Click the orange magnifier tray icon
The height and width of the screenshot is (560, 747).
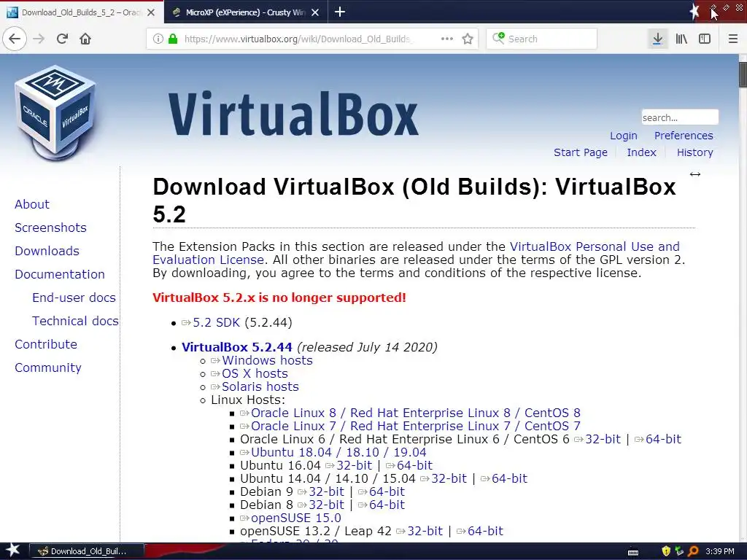point(693,551)
